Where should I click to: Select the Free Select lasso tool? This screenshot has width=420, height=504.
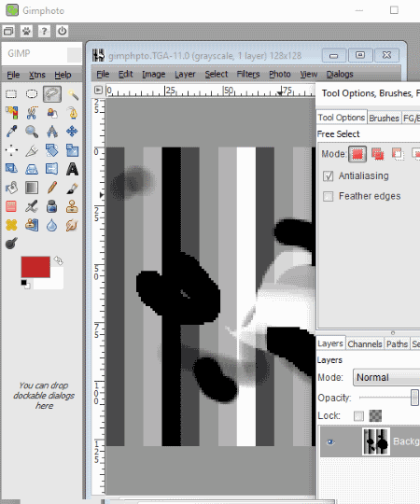click(x=52, y=94)
